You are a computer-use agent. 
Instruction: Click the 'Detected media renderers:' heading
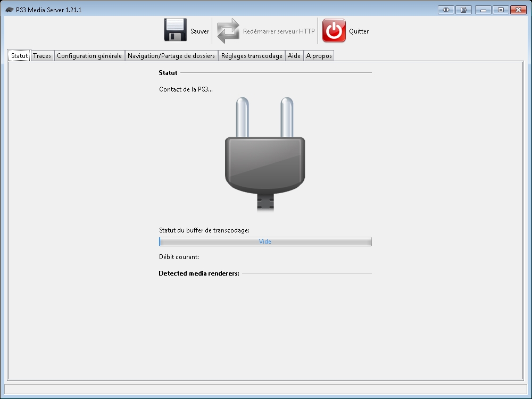click(199, 273)
